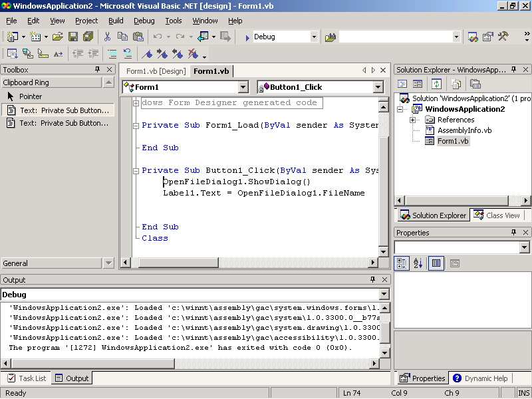Viewport: 532px width, 399px height.
Task: Toggle auto-hide pin on Toolbox panel
Action: pyautogui.click(x=97, y=70)
